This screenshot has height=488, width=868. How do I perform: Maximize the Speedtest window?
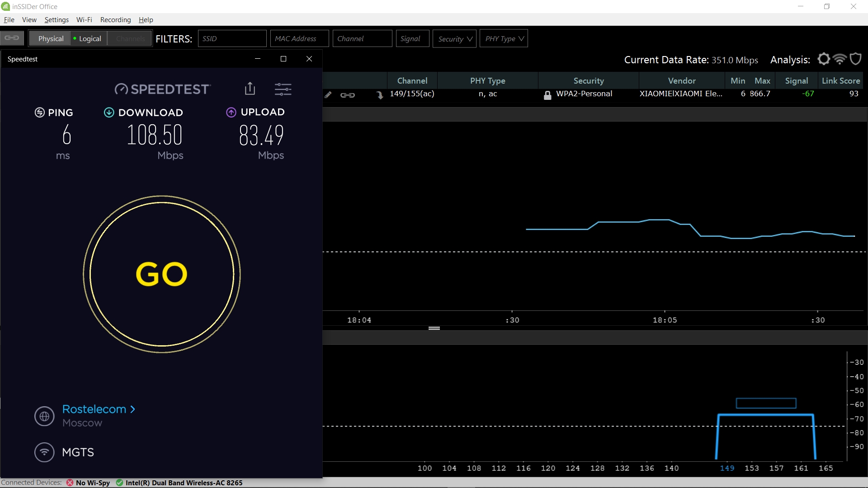point(283,59)
